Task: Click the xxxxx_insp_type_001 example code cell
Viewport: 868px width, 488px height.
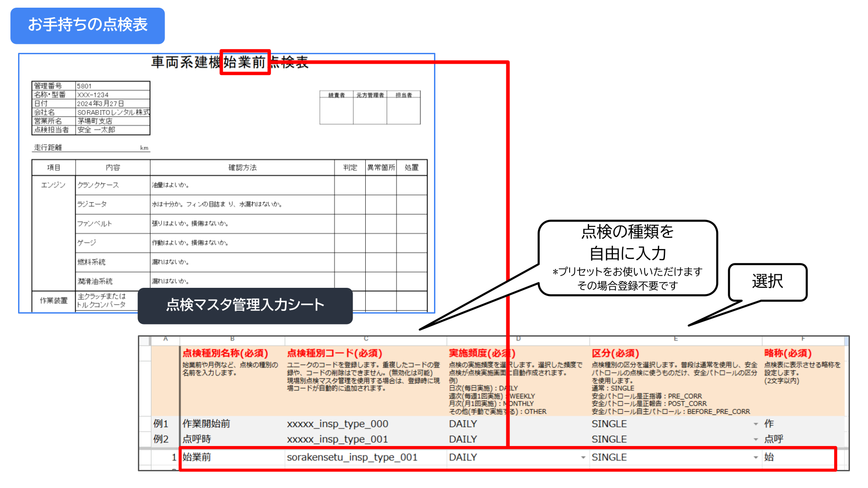Action: click(337, 439)
